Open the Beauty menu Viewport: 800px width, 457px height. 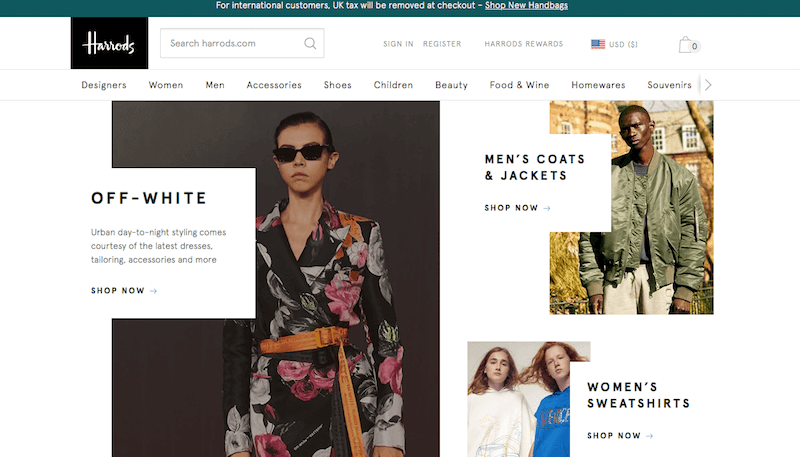451,85
